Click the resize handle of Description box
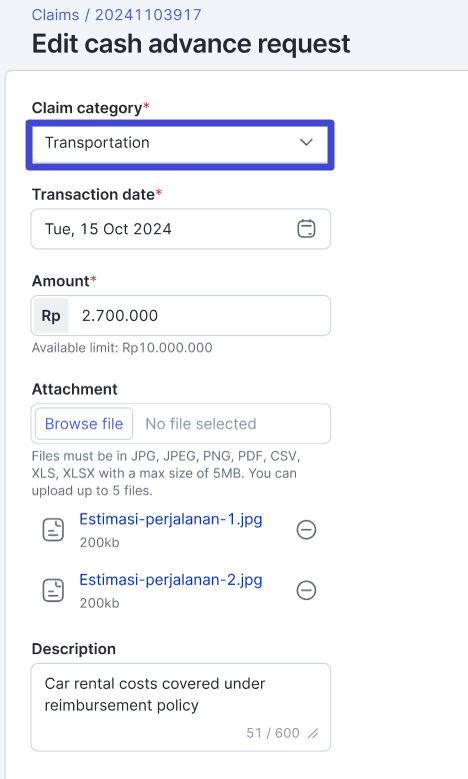 click(313, 733)
